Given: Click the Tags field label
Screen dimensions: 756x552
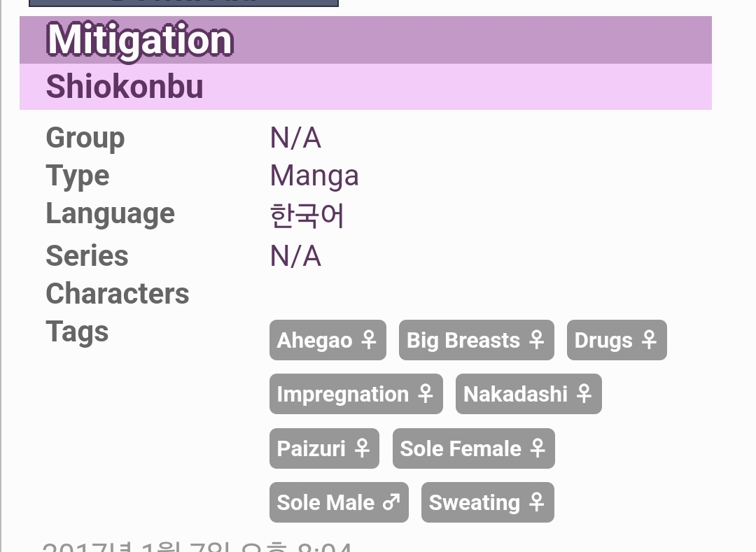Looking at the screenshot, I should pos(77,332).
